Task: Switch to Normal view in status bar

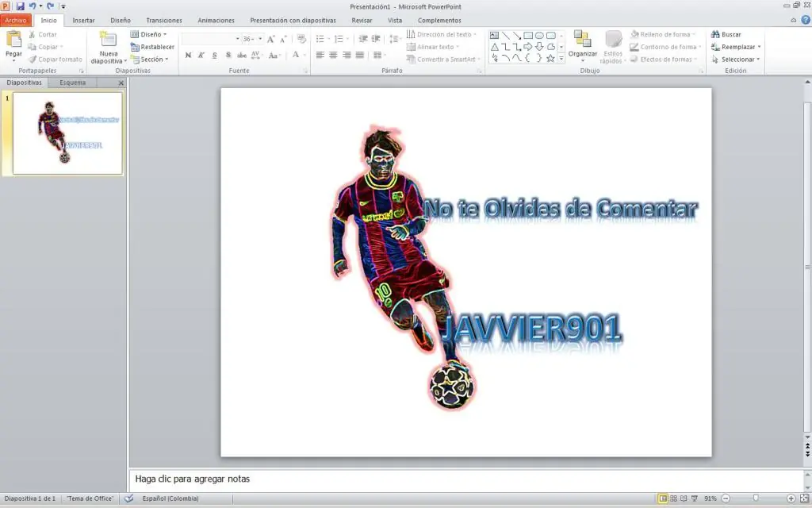Action: 662,498
